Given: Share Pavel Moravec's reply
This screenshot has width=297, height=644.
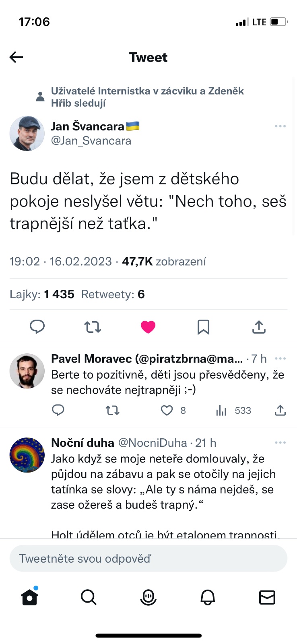Looking at the screenshot, I should tap(280, 411).
